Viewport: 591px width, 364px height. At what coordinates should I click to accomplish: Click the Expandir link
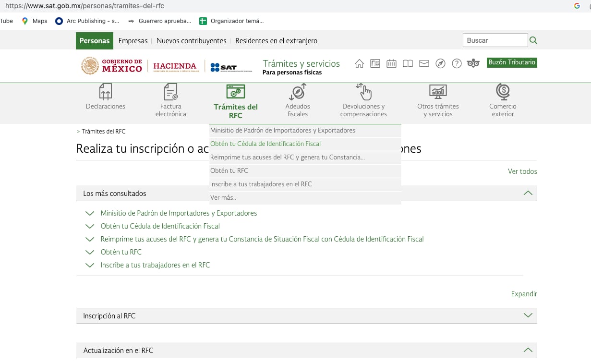click(524, 294)
